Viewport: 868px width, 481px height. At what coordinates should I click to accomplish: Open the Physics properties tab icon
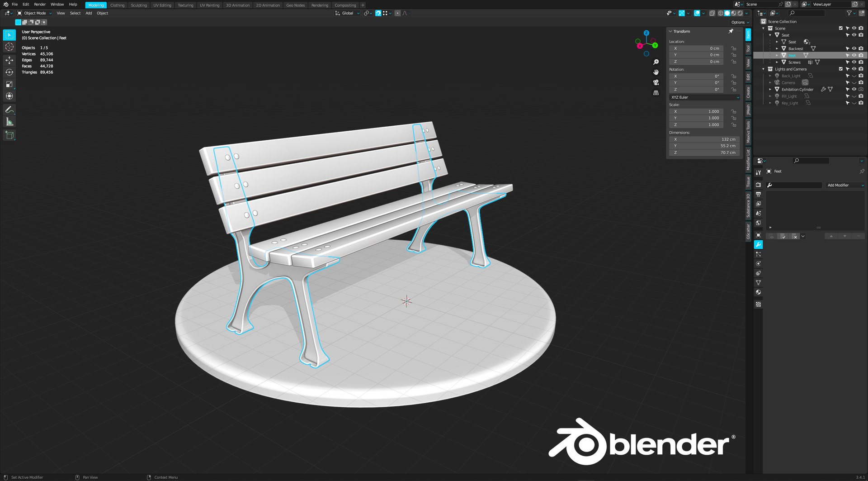click(x=759, y=264)
